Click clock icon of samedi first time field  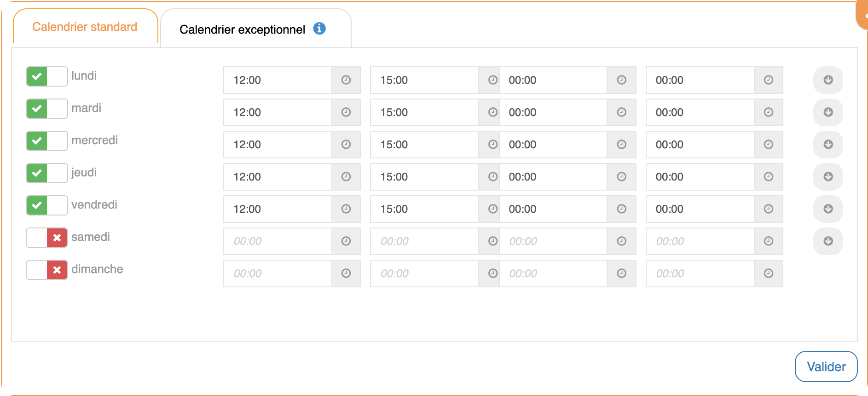[x=346, y=241]
